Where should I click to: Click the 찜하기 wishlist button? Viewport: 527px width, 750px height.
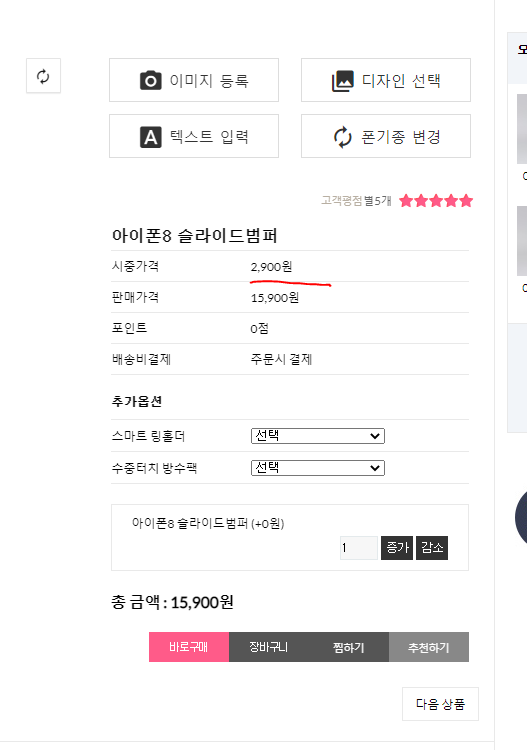(349, 647)
